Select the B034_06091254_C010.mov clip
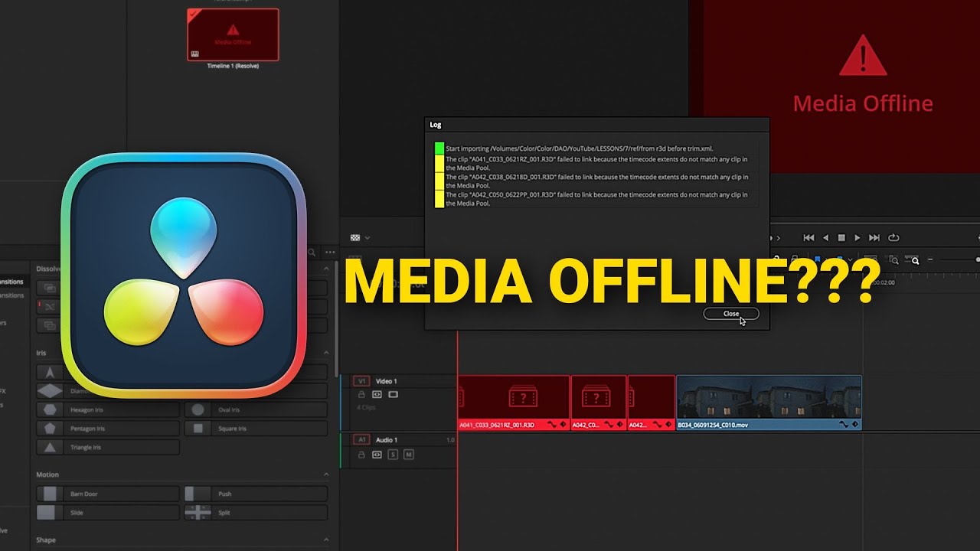 click(769, 403)
